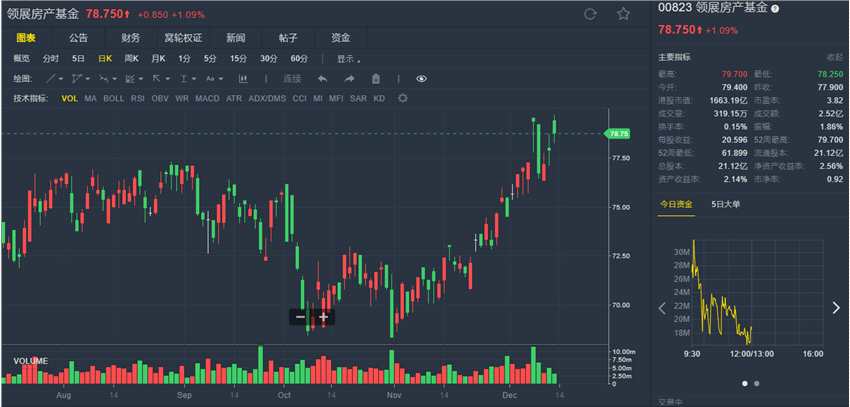
Task: Switch to the 资金 tab
Action: click(340, 38)
